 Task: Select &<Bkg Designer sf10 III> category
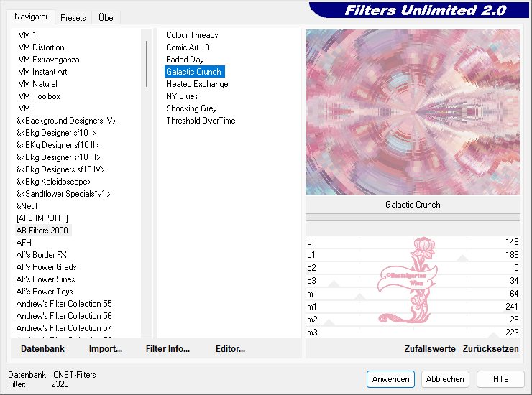coord(58,157)
